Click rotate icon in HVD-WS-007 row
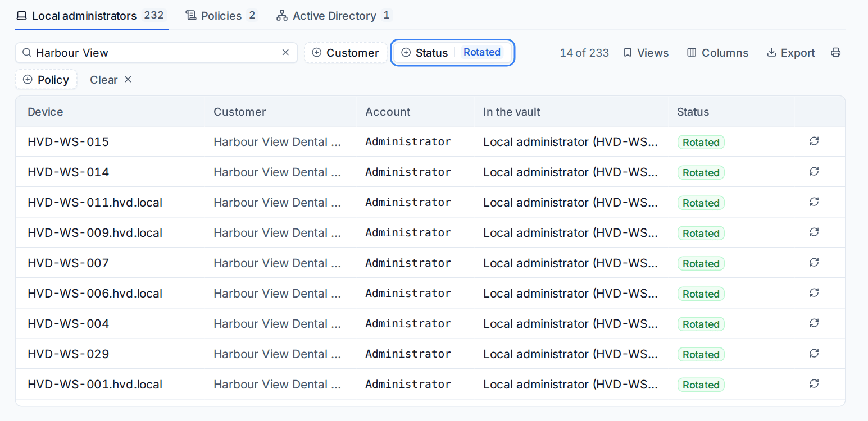868x421 pixels. 814,263
